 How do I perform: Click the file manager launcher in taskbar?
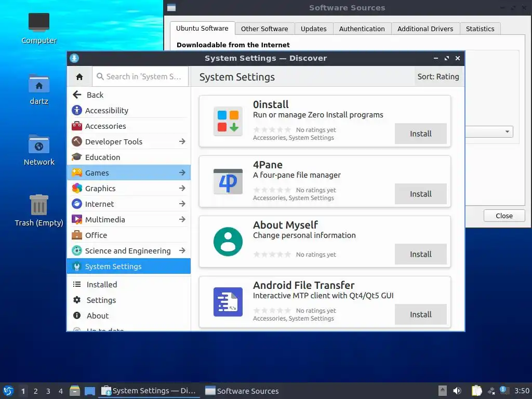(75, 391)
